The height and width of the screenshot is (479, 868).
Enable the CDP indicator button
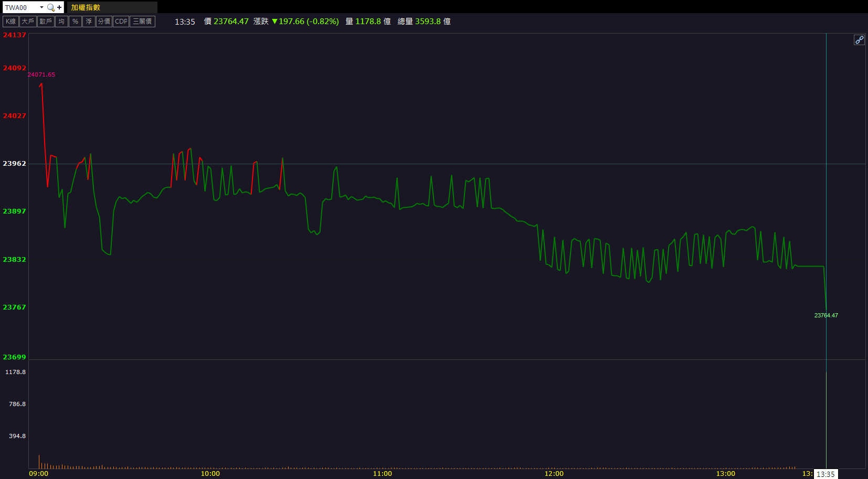(121, 22)
